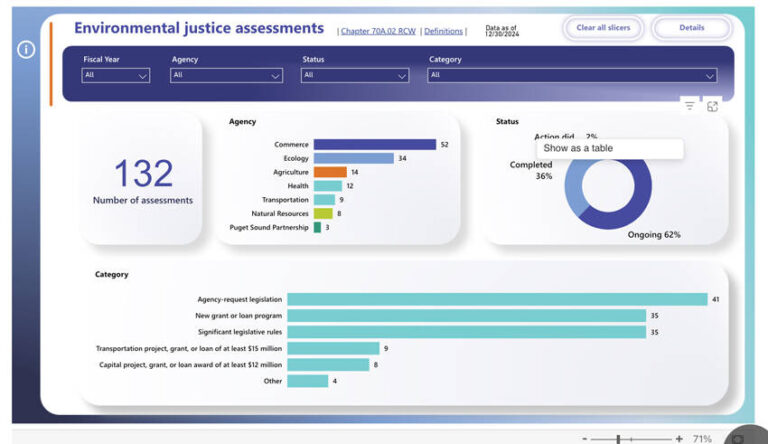The width and height of the screenshot is (768, 444).
Task: Follow the Definitions link
Action: coord(443,31)
